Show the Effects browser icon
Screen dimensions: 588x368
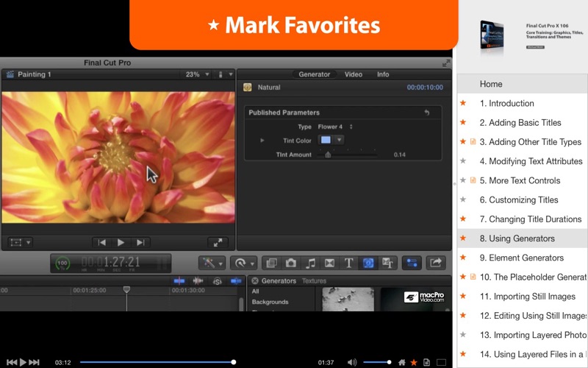coord(271,263)
